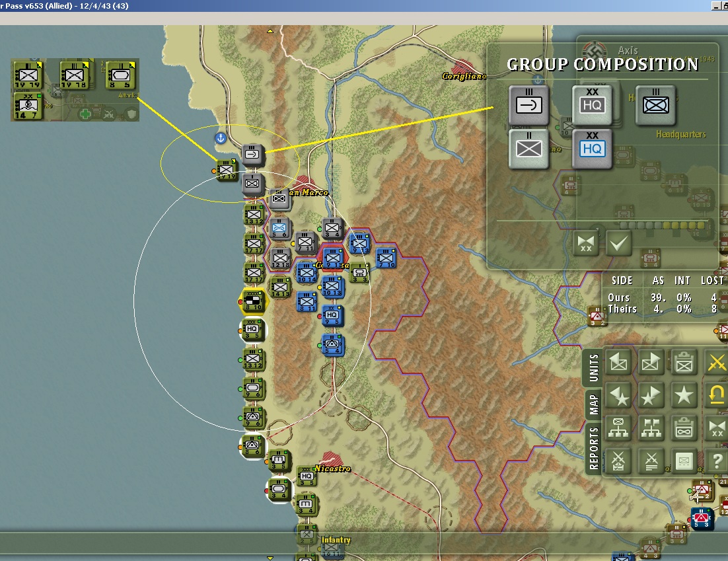Viewport: 728px width, 561px height.
Task: Open the supply clipboard infinity icon
Action: click(684, 428)
